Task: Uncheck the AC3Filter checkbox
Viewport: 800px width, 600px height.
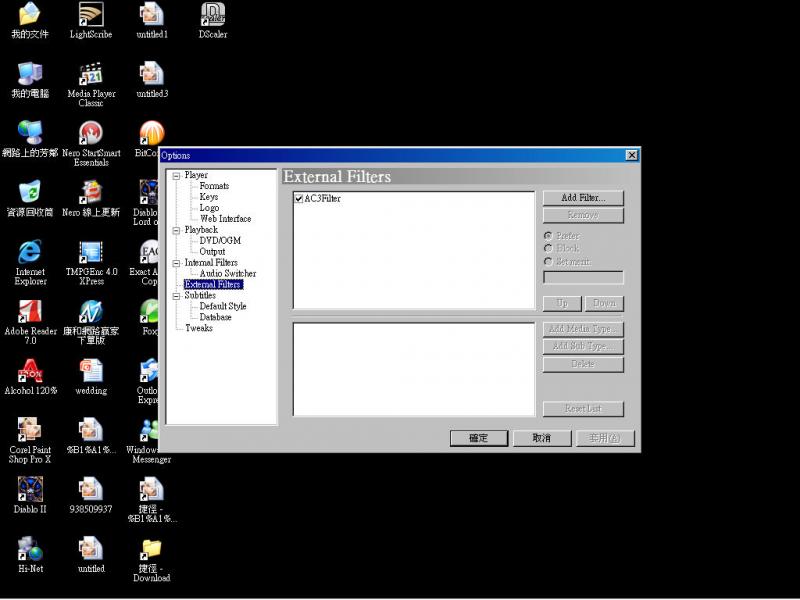Action: tap(299, 199)
